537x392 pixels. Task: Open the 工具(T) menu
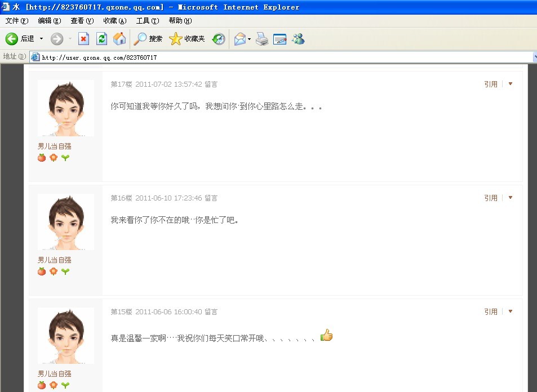(x=148, y=21)
